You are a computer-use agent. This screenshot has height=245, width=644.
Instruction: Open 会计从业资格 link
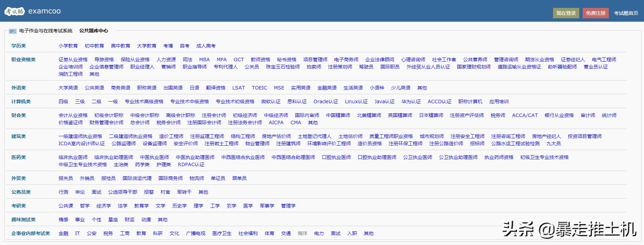point(73,115)
